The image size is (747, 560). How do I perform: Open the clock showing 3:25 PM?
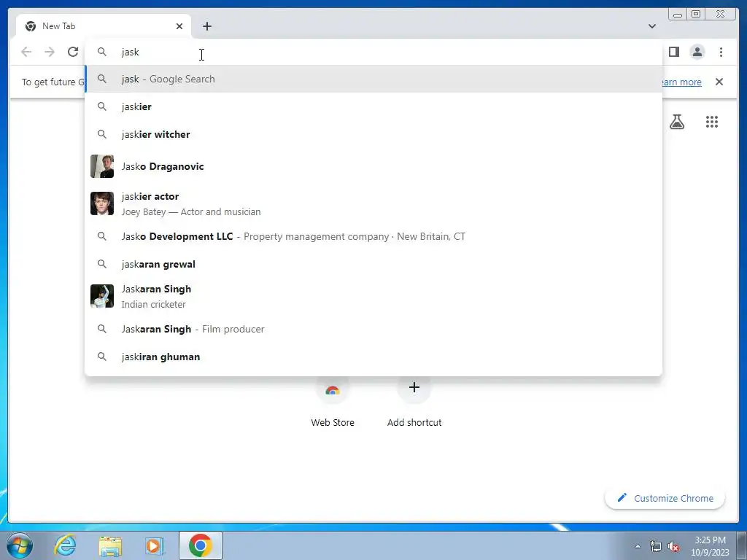pyautogui.click(x=710, y=546)
